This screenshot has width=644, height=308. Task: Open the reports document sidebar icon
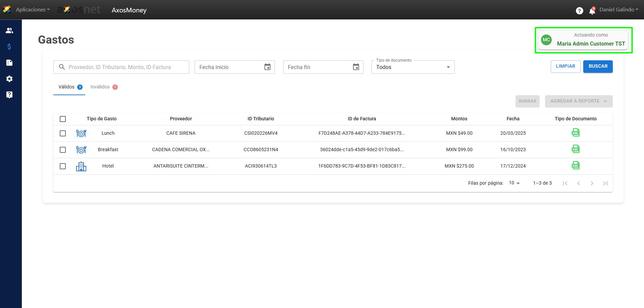tap(9, 63)
